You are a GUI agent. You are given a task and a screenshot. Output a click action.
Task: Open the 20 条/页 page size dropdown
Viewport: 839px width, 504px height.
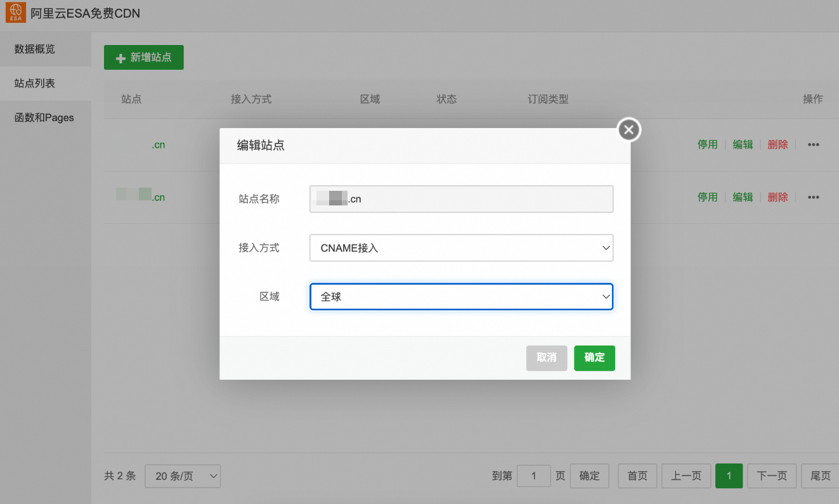(183, 476)
